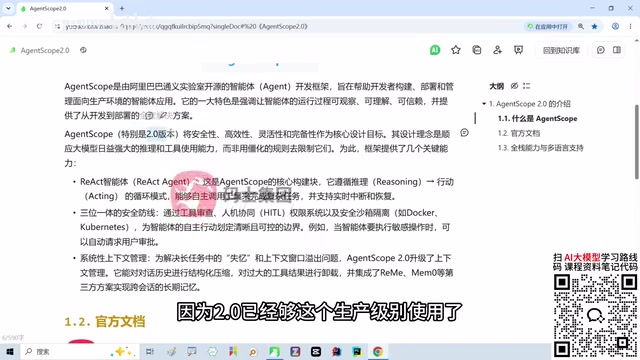Open the IntelliJ icon on the taskbar
640x360 pixels.
click(x=336, y=351)
